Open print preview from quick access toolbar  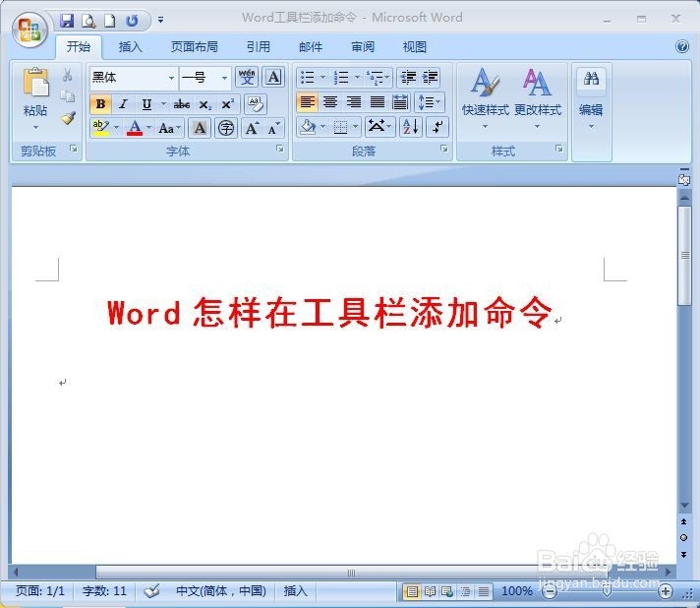[x=88, y=21]
